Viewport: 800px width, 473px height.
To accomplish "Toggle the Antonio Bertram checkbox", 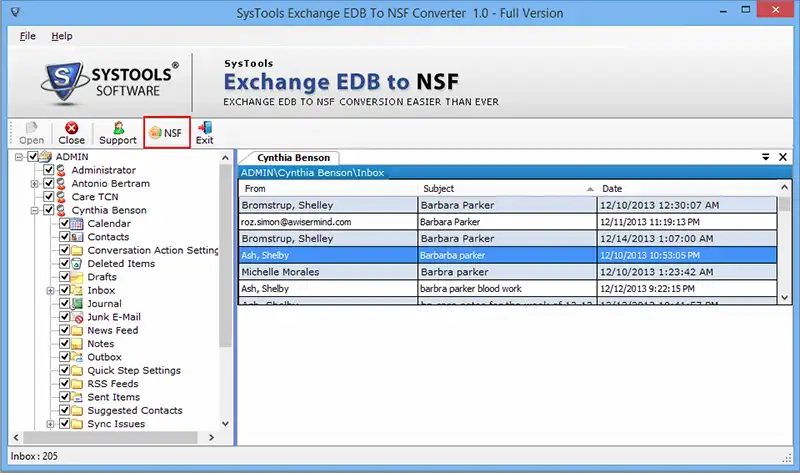I will click(48, 183).
